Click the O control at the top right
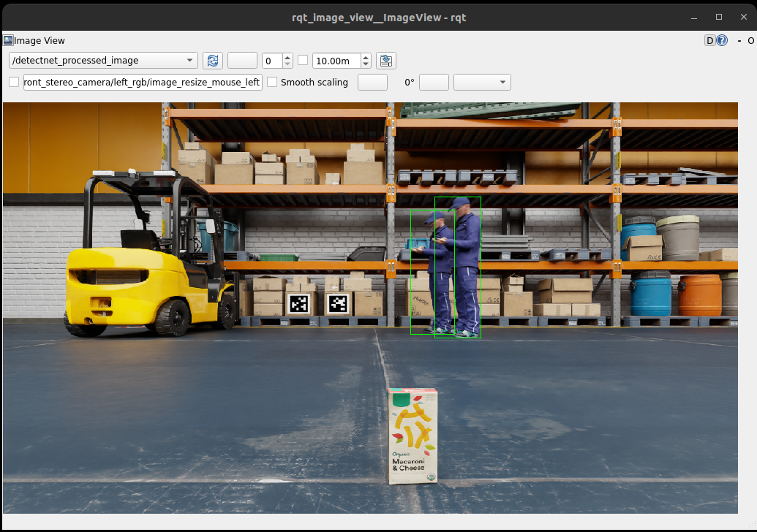Image resolution: width=757 pixels, height=532 pixels. [751, 40]
